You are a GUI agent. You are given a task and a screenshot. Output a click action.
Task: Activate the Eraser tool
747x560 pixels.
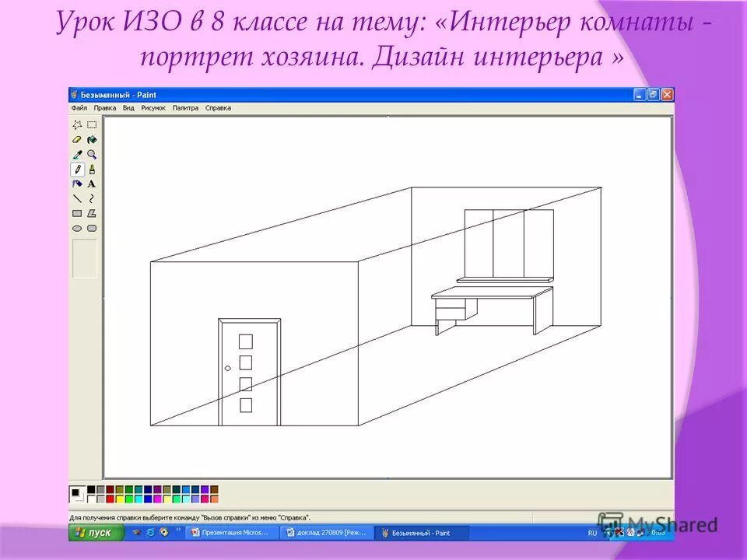pos(76,139)
